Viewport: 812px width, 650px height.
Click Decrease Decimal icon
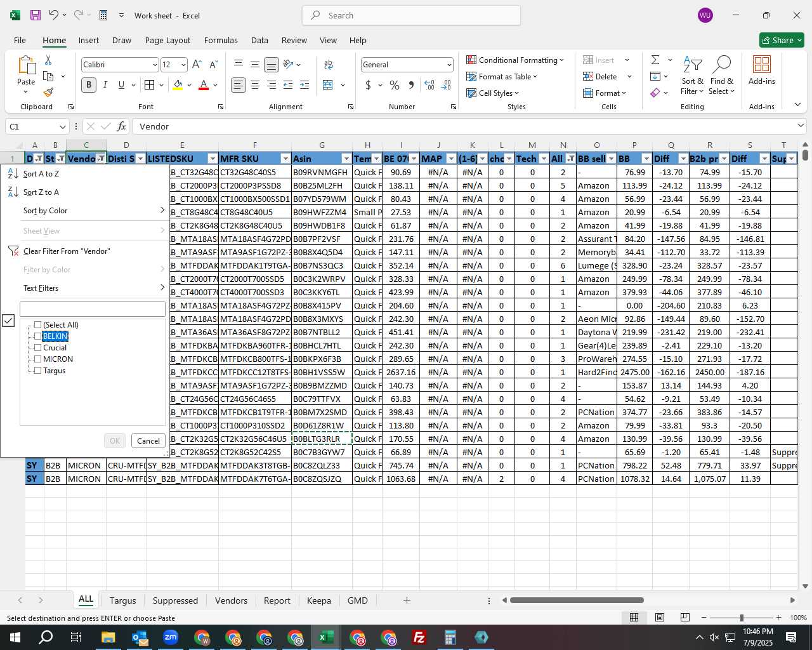click(x=446, y=85)
